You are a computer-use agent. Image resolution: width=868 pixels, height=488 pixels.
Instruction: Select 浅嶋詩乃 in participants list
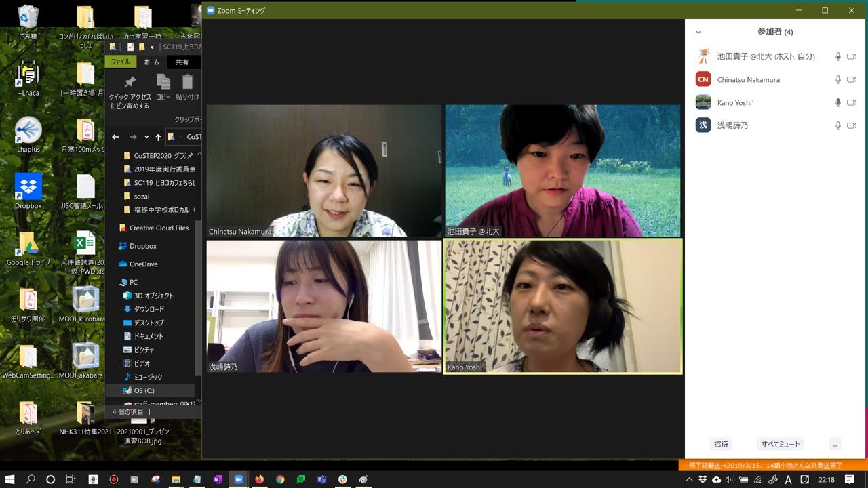(776, 126)
